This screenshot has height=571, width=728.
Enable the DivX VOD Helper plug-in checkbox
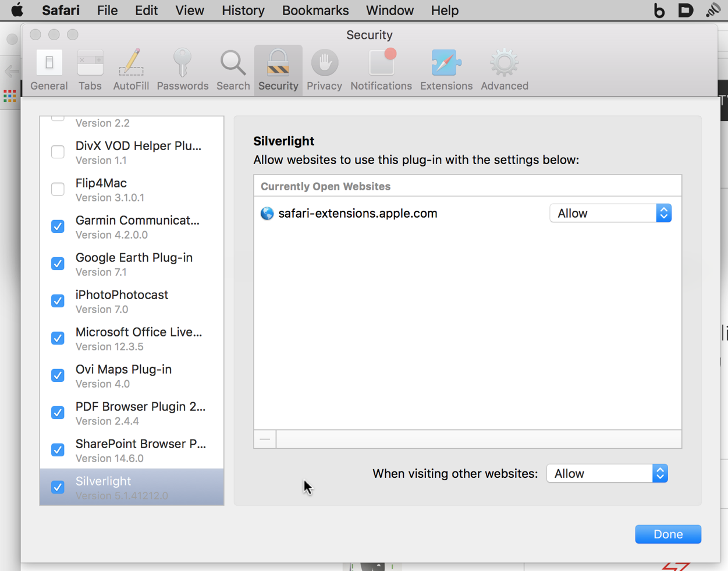coord(58,152)
